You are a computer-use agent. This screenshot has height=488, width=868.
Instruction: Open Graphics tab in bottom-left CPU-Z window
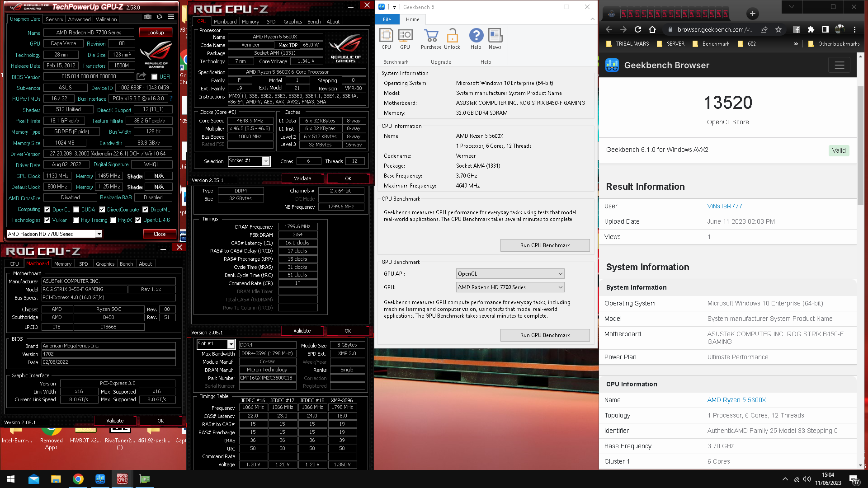click(x=105, y=264)
